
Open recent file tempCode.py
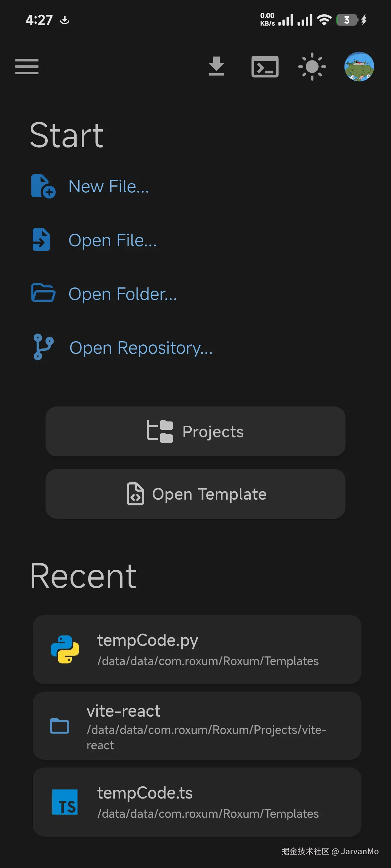click(197, 649)
